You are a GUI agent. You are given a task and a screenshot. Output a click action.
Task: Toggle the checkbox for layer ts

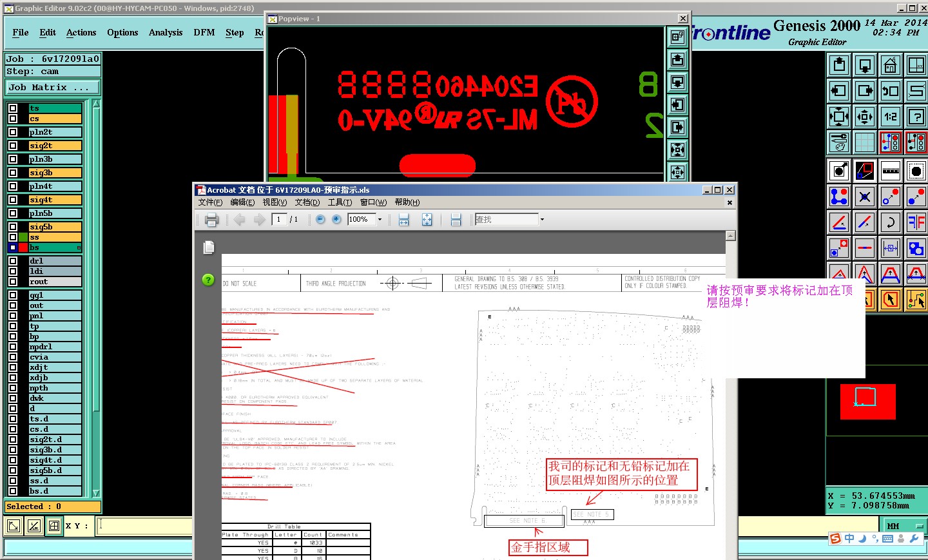pyautogui.click(x=13, y=108)
